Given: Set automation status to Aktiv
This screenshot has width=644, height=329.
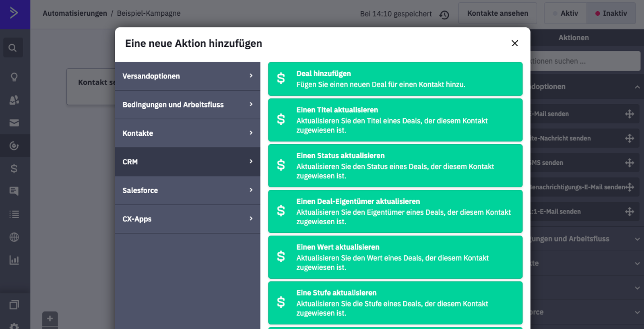Looking at the screenshot, I should click(566, 13).
